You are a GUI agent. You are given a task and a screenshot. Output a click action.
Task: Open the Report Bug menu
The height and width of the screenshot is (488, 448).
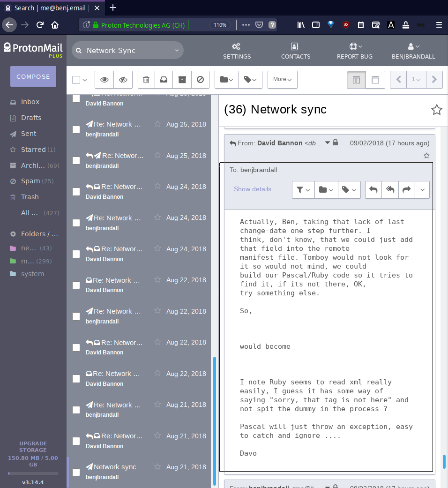click(355, 51)
